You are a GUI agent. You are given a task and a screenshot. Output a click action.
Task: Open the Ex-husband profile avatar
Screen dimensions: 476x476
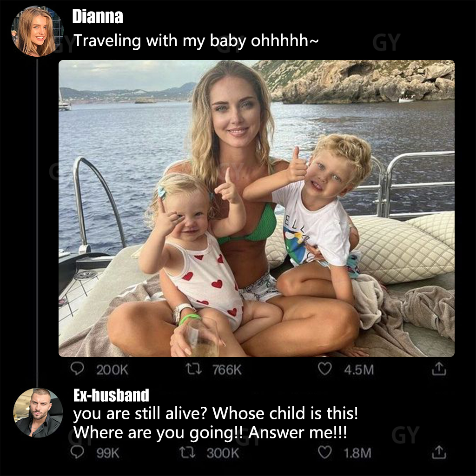tap(38, 413)
